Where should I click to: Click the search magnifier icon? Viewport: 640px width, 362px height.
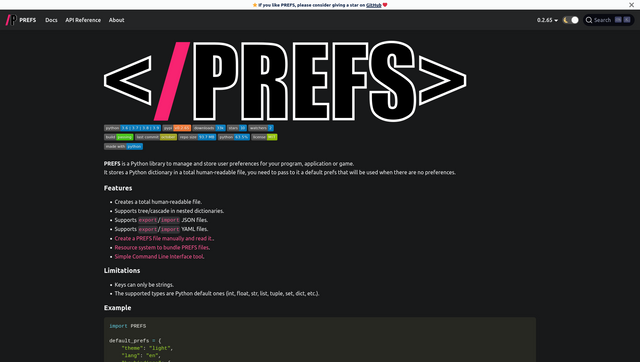(589, 20)
